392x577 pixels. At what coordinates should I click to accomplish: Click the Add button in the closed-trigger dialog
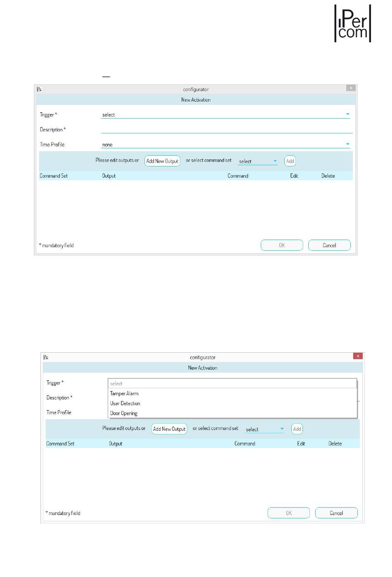coord(290,161)
